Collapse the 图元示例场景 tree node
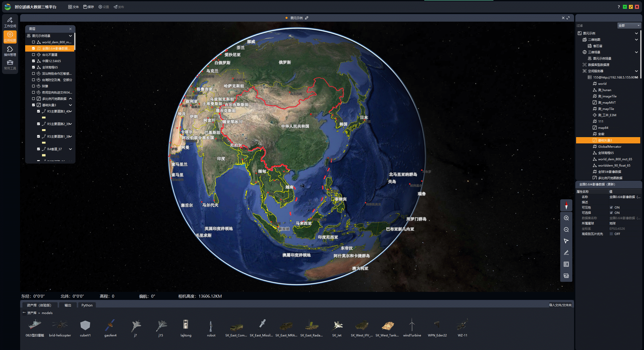The width and height of the screenshot is (644, 350). coord(70,35)
